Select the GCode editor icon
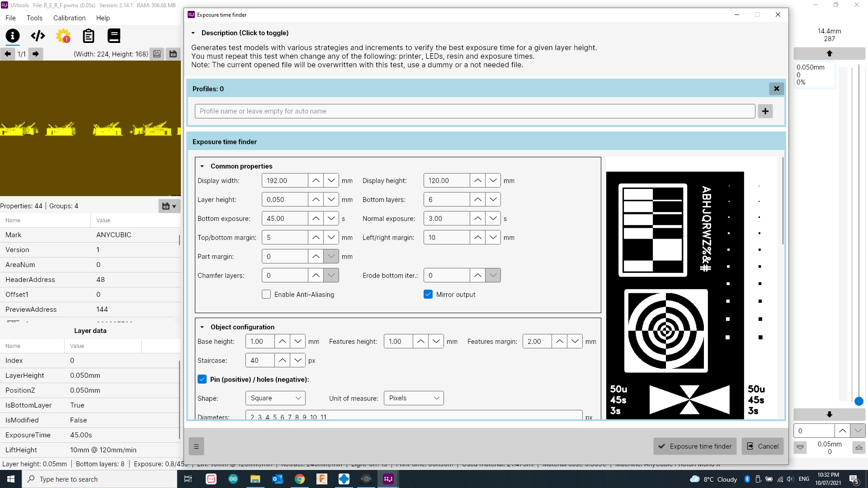The image size is (868, 488). (38, 36)
